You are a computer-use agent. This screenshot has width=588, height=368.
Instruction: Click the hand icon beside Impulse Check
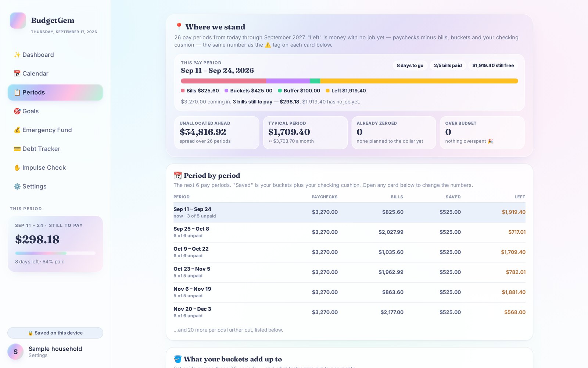pos(17,167)
